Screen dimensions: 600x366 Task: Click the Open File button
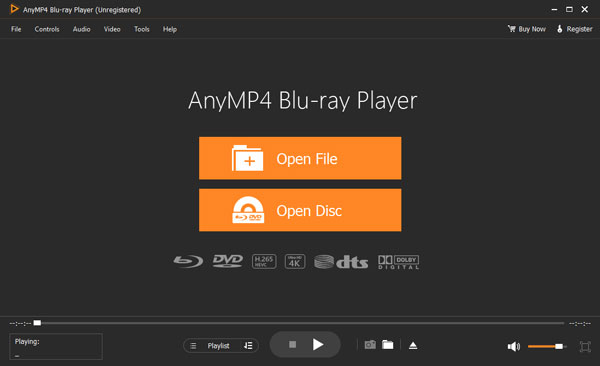(x=300, y=158)
